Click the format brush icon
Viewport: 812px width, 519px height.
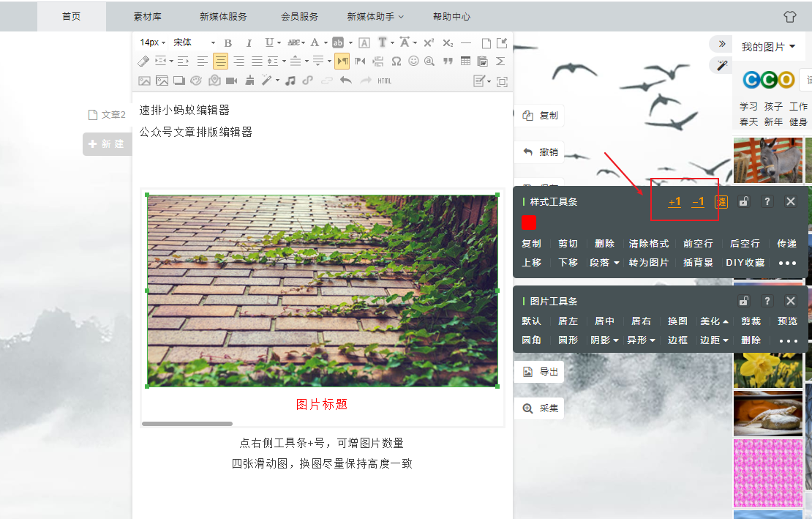[x=249, y=81]
